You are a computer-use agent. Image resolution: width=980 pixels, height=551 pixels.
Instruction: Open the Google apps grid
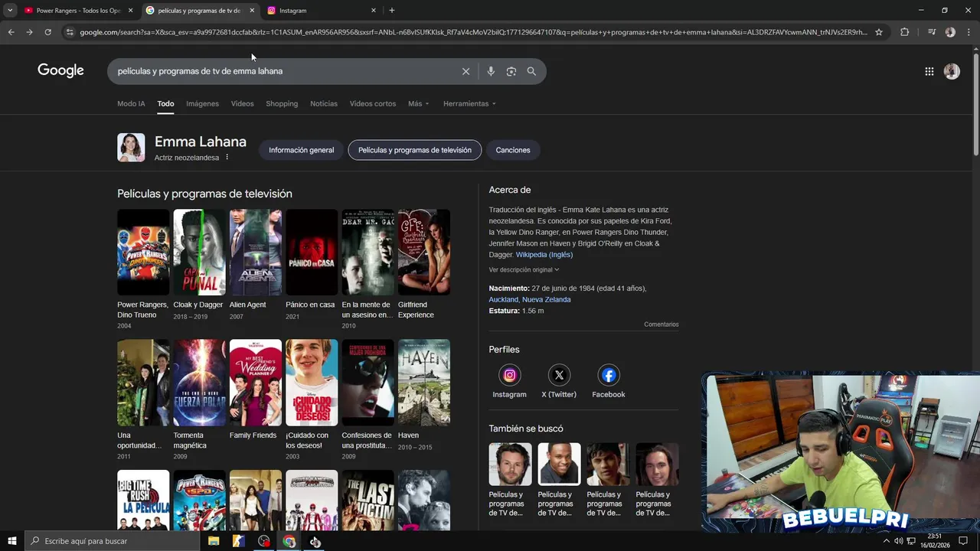point(929,71)
